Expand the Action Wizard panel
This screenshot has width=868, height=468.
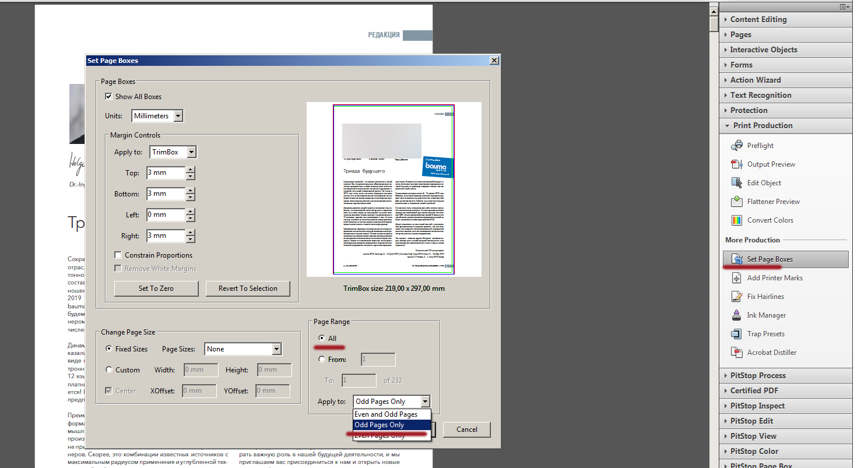pos(785,80)
